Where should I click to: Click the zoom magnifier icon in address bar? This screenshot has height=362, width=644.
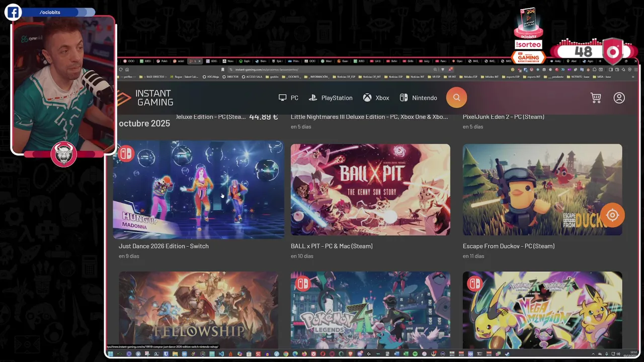point(435,69)
